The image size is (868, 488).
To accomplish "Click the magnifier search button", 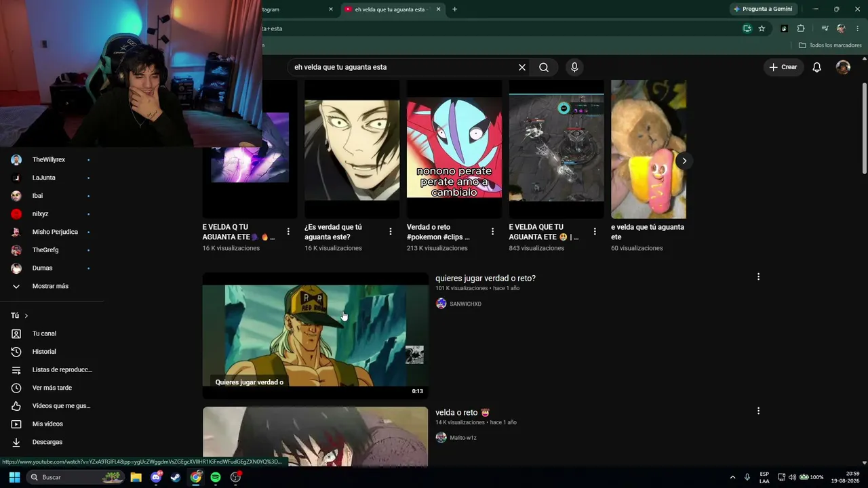I will pos(544,67).
